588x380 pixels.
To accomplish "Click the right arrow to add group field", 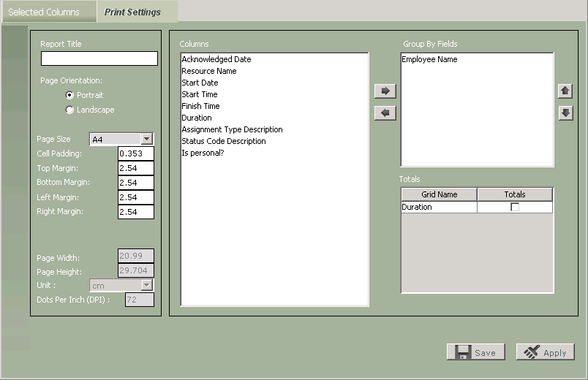I will tap(385, 91).
